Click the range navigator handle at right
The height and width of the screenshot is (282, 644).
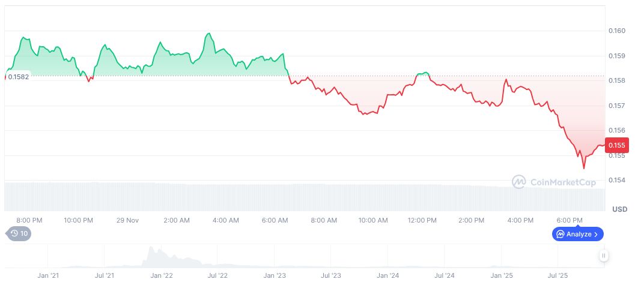604,256
